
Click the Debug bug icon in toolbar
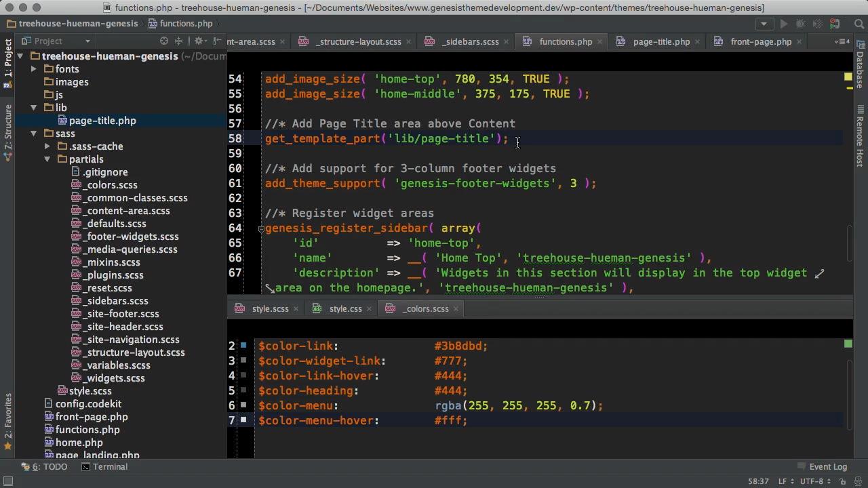coord(802,24)
